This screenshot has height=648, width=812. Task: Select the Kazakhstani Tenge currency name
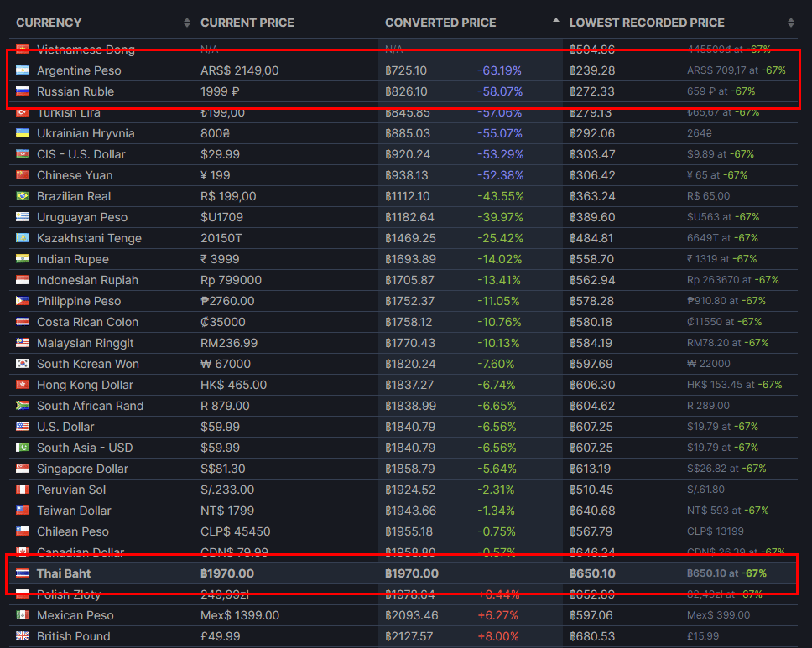tap(89, 238)
